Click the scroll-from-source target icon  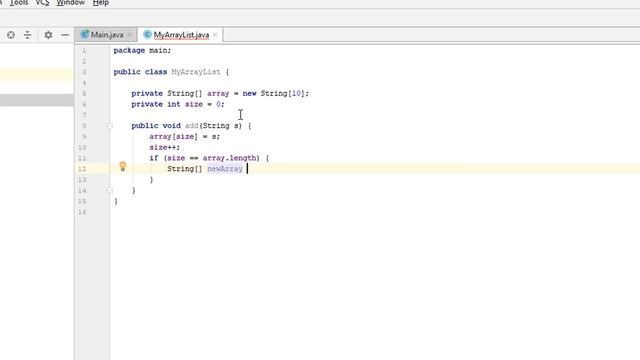(11, 35)
